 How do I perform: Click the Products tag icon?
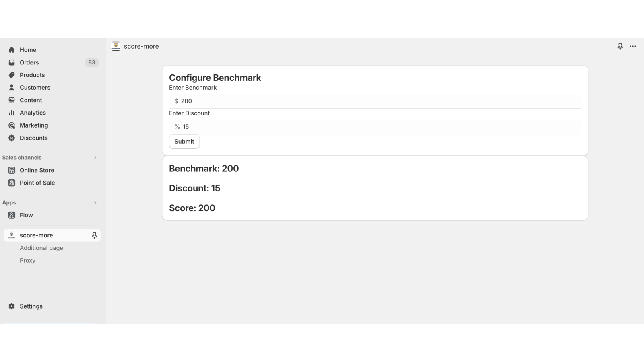12,75
